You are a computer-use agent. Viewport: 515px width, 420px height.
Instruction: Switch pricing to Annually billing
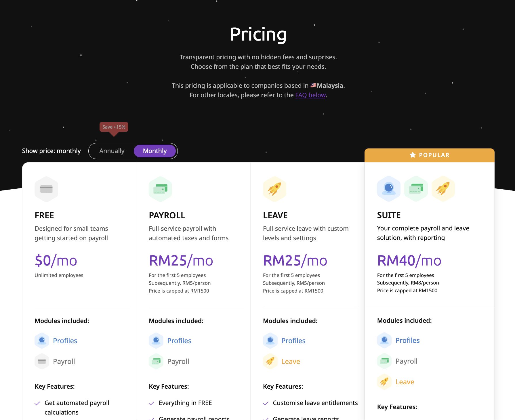[x=112, y=151]
